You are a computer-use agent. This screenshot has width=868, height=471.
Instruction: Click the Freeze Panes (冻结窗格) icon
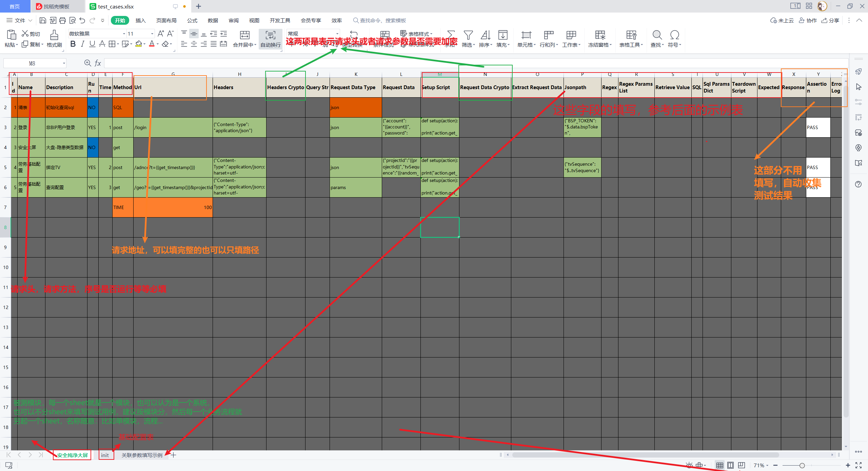click(600, 35)
